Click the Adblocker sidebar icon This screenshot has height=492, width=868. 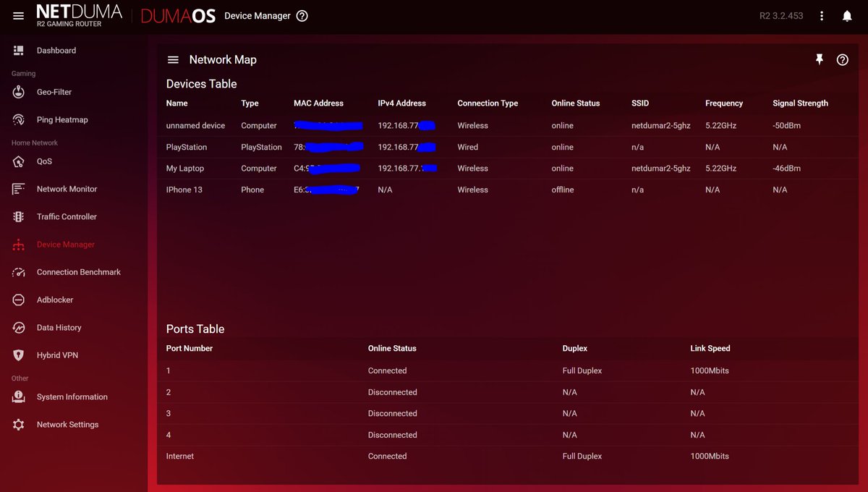[19, 300]
